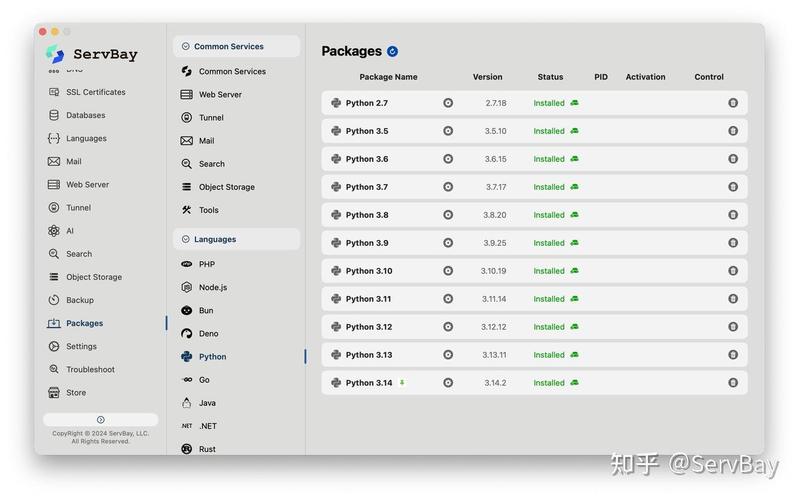Click the green update arrow beside Python 3.14
799x500 pixels.
click(402, 382)
